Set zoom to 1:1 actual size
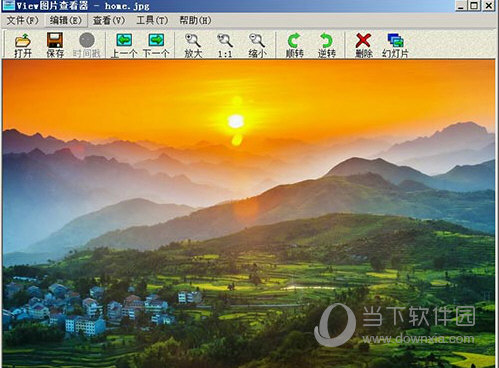Image resolution: width=499 pixels, height=368 pixels. (225, 45)
